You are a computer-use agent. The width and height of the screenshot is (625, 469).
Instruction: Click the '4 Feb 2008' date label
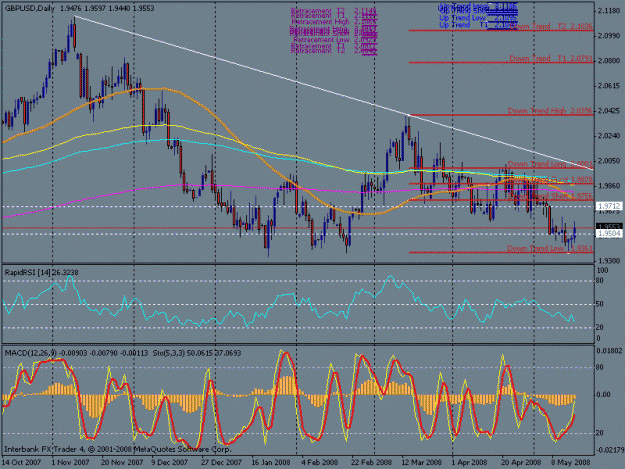(320, 462)
